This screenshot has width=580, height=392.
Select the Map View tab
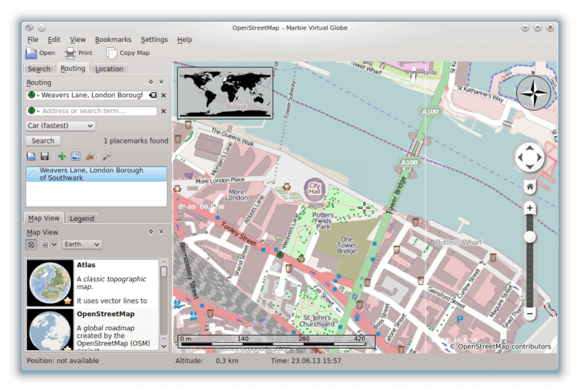43,218
